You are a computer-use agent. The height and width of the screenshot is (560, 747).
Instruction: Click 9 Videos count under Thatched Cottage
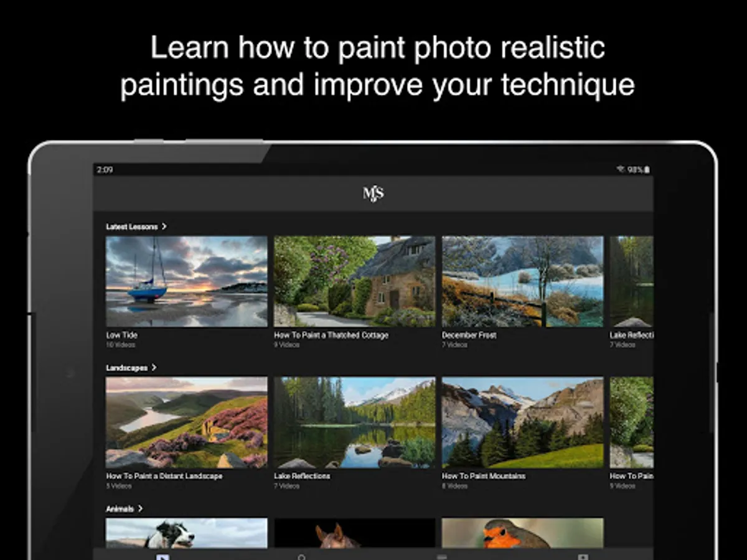pos(287,345)
